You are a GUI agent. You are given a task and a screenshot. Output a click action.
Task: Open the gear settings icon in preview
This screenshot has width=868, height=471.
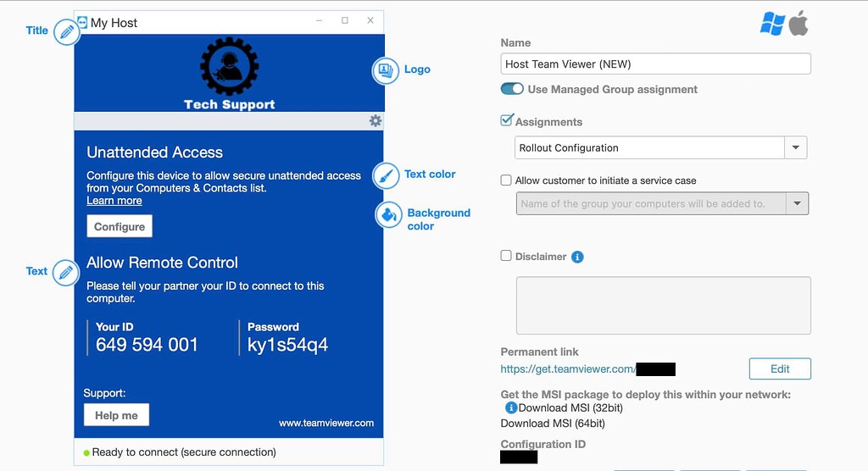point(376,120)
